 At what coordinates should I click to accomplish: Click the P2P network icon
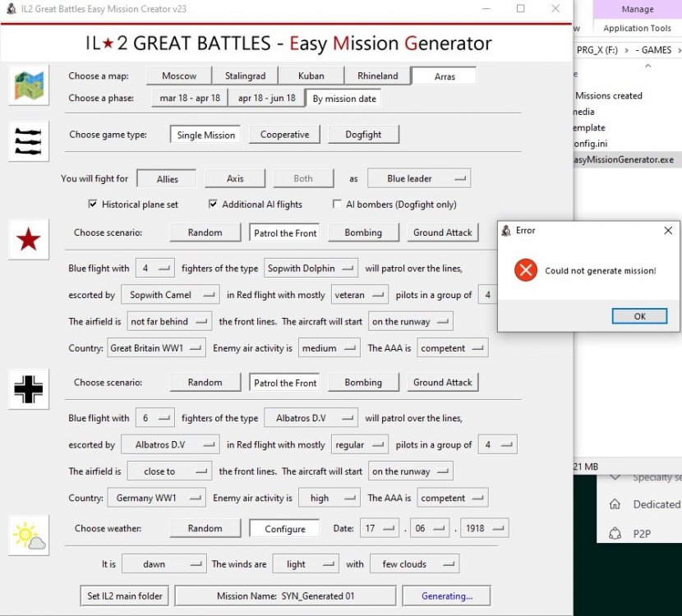point(614,533)
